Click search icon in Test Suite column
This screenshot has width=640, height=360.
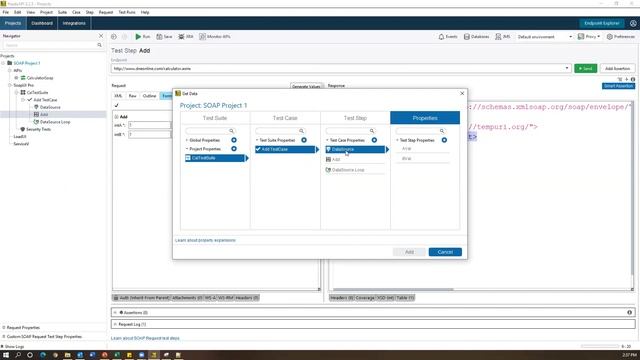tap(231, 131)
